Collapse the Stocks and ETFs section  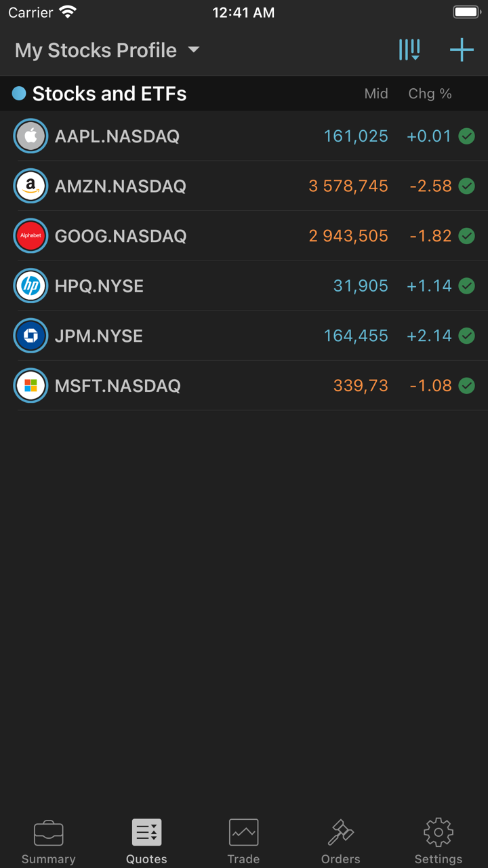pyautogui.click(x=109, y=94)
